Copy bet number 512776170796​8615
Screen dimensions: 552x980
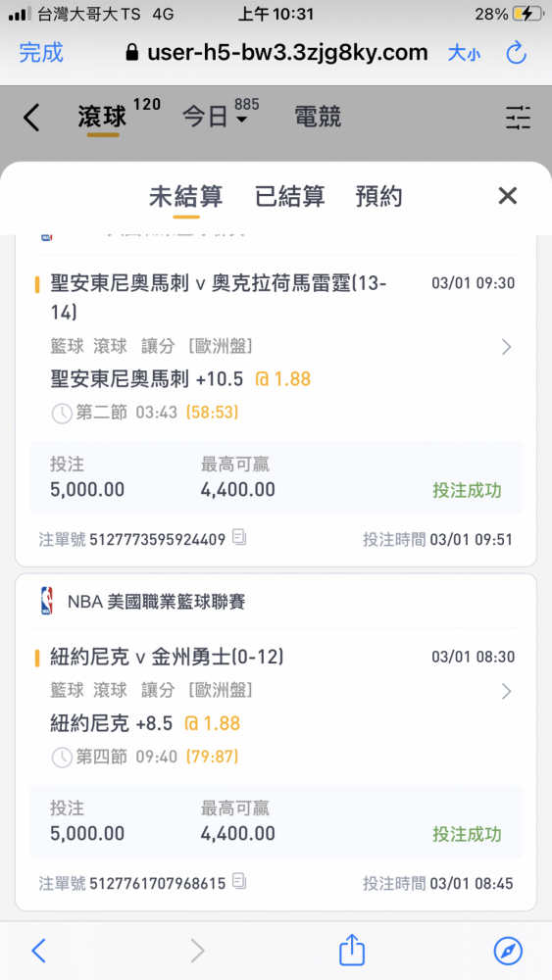coord(239,881)
